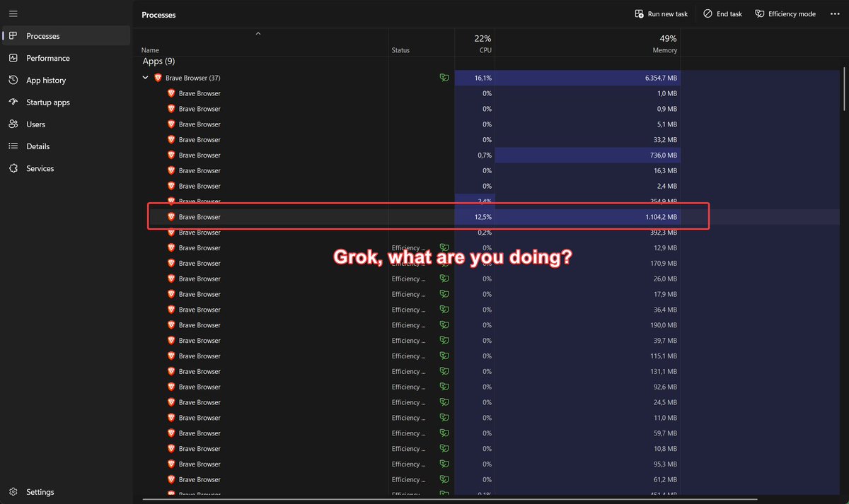
Task: Click the Run new task button
Action: (x=661, y=14)
